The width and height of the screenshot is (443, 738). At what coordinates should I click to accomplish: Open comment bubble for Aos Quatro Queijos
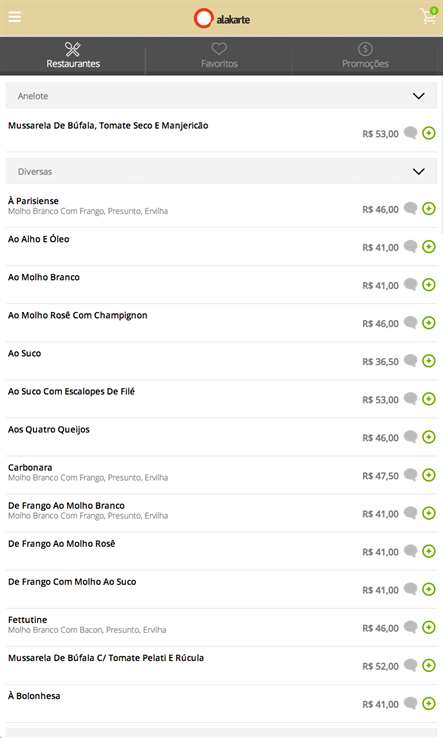pos(411,436)
